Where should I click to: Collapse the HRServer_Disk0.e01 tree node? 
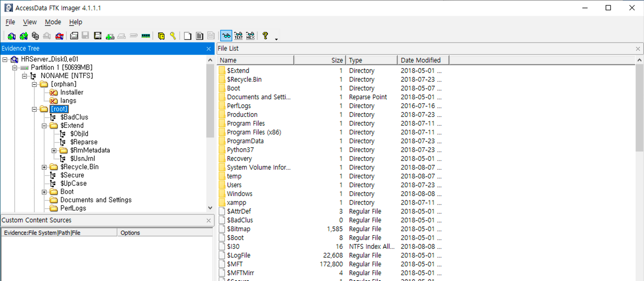pos(5,59)
